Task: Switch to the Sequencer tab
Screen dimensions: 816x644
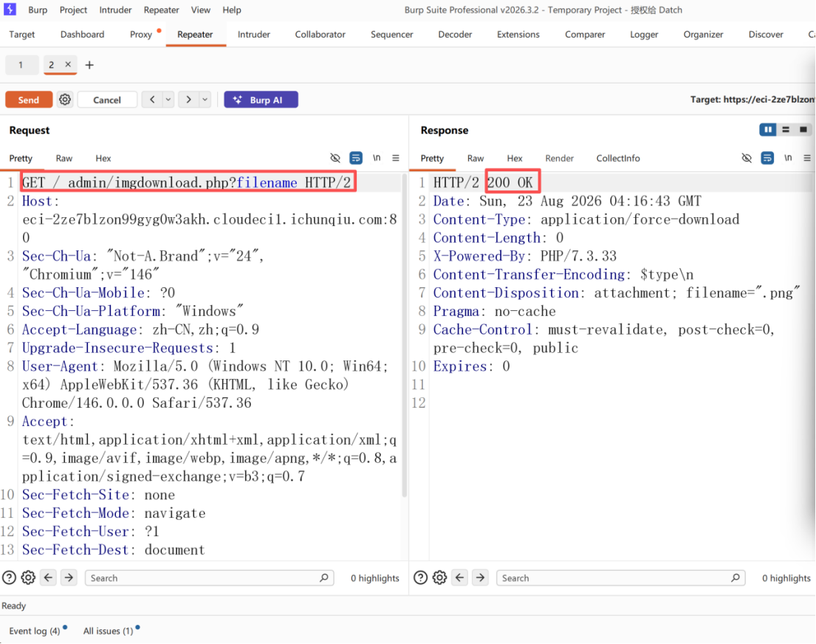Action: (392, 35)
